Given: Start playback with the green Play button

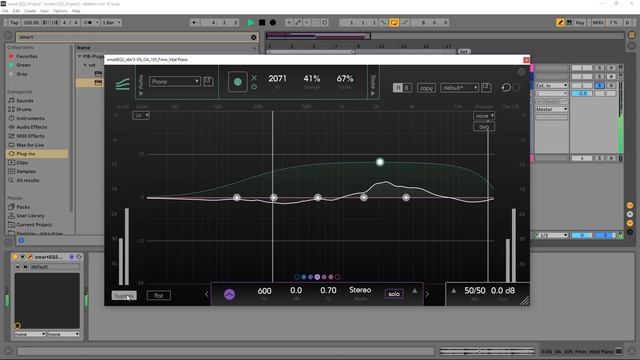Looking at the screenshot, I should [x=251, y=22].
